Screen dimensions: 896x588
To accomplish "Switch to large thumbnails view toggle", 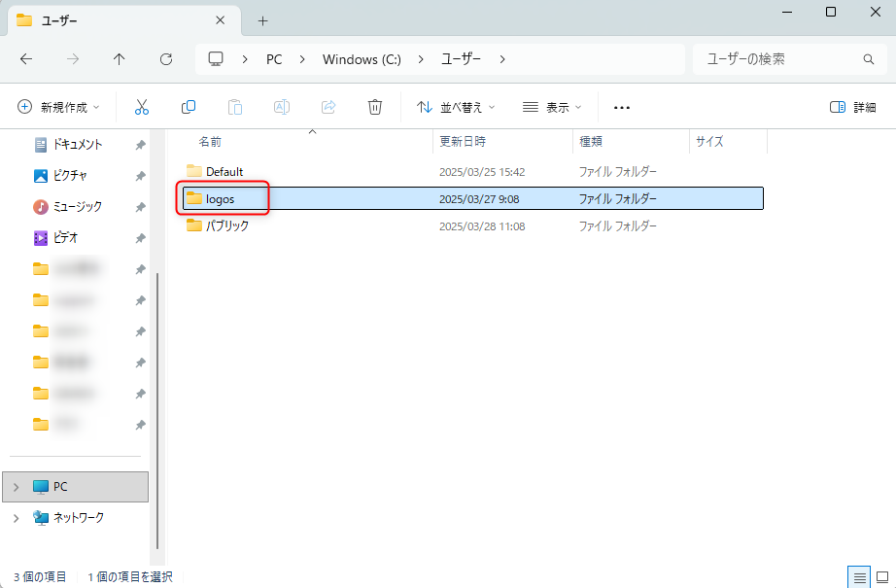I will point(882,576).
